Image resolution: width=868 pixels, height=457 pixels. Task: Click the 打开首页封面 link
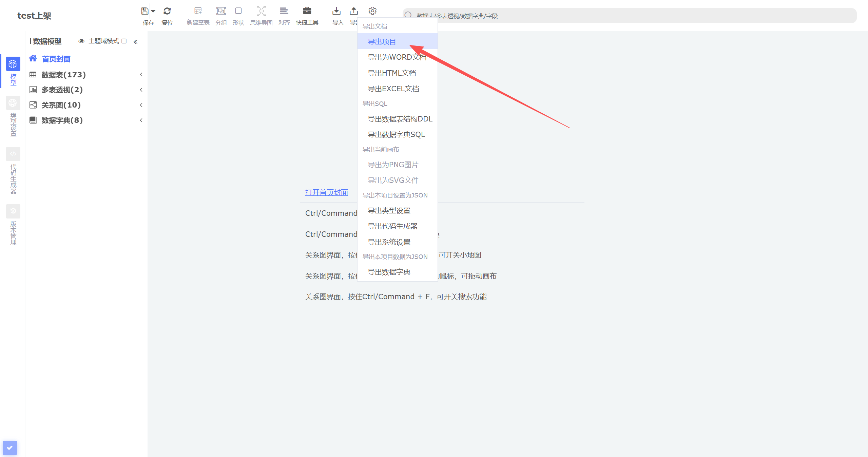(x=326, y=192)
